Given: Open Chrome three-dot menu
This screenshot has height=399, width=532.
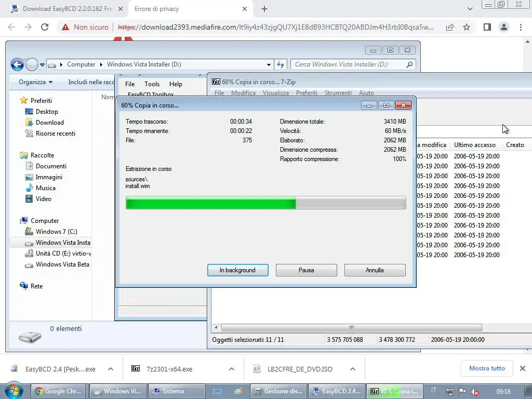Looking at the screenshot, I should click(x=521, y=27).
